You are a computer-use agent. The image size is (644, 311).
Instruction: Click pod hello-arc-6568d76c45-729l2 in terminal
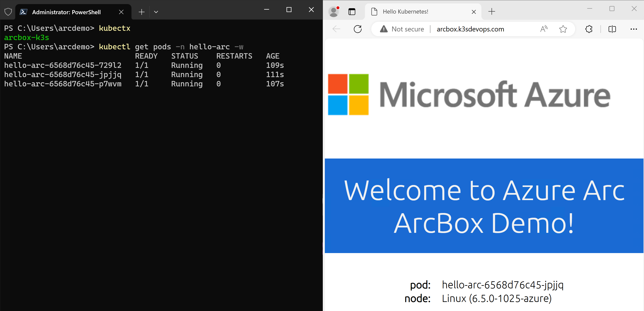[x=63, y=65]
